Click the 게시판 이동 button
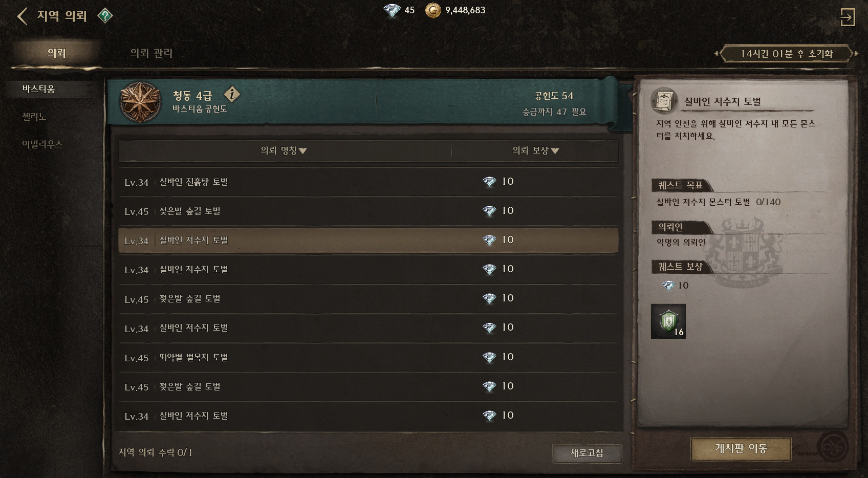This screenshot has height=478, width=868. [x=741, y=449]
